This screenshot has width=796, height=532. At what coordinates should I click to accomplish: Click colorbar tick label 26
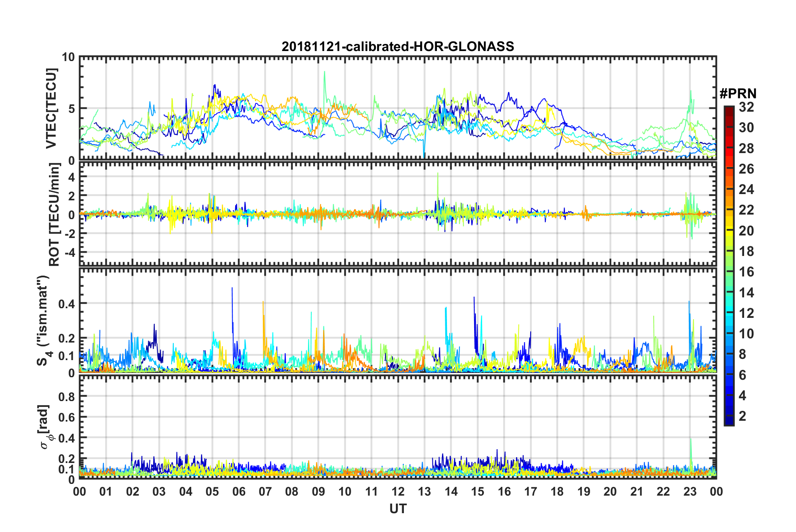746,169
